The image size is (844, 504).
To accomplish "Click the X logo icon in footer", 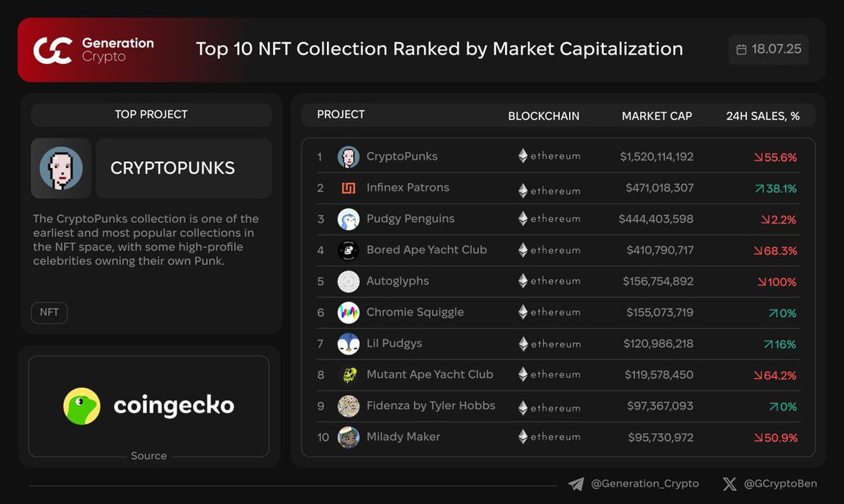I will click(729, 484).
